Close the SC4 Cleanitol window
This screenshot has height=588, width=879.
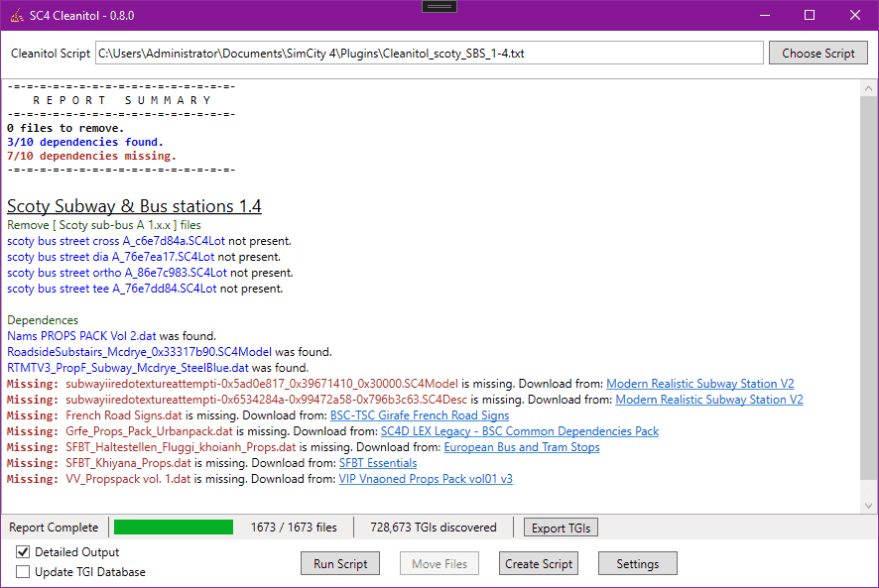(x=855, y=15)
